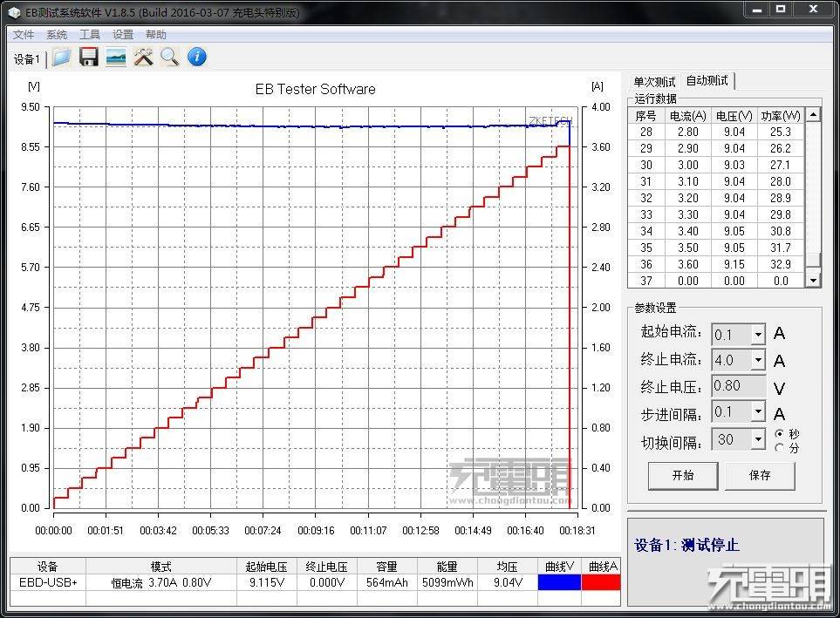Click the blue 曲线V color swatch
The width and height of the screenshot is (840, 618).
(x=559, y=581)
